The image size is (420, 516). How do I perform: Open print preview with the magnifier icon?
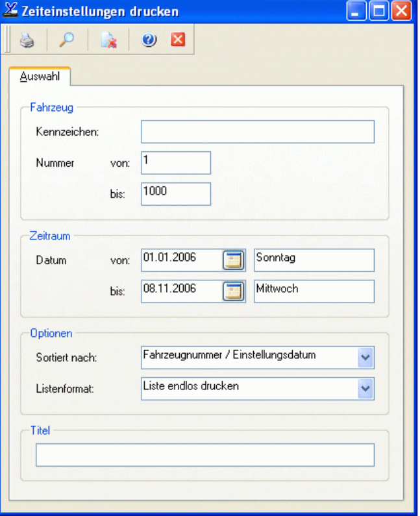pos(66,41)
